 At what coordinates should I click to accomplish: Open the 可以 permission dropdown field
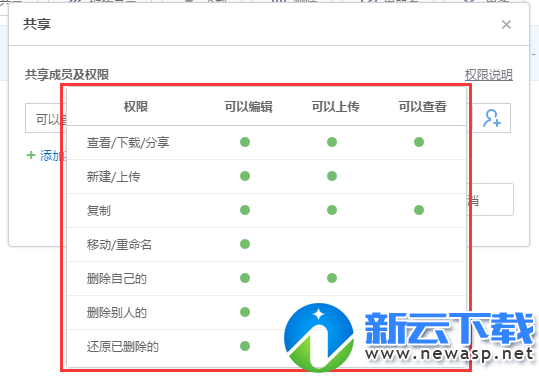pyautogui.click(x=45, y=118)
